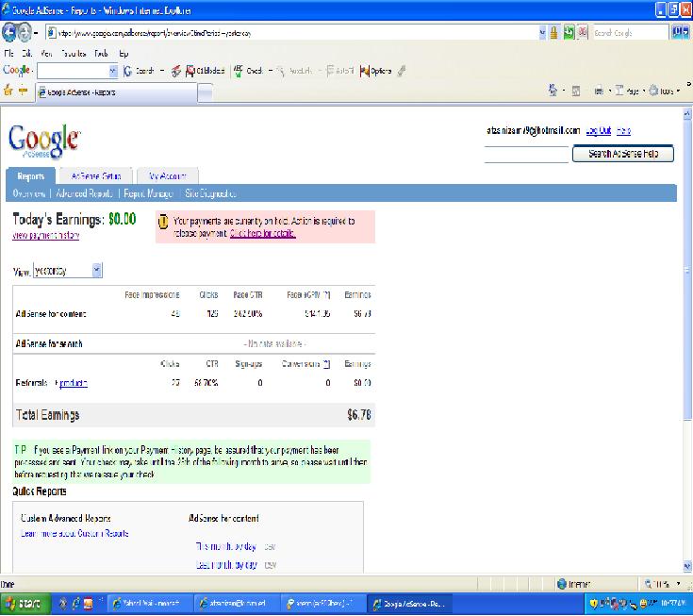Click the highlighter pen icon on Google toolbar
Image resolution: width=693 pixels, height=616 pixels.
point(402,71)
